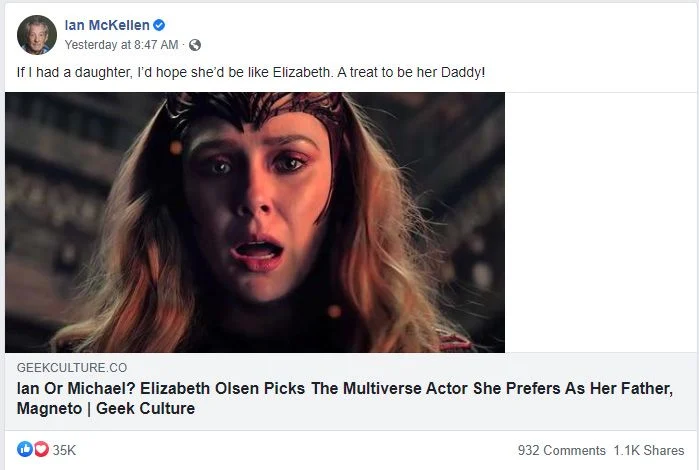Open the 'Yesterday at 8:47 AM' timestamp
This screenshot has width=699, height=470.
pyautogui.click(x=121, y=45)
